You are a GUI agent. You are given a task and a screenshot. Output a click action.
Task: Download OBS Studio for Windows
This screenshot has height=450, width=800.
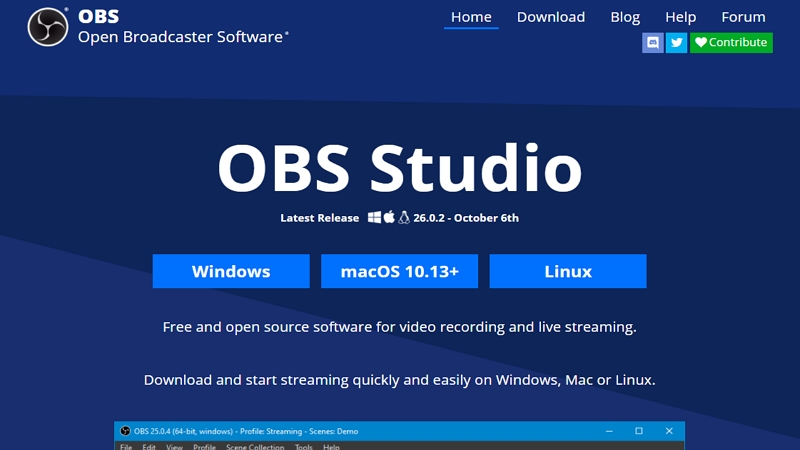[231, 271]
